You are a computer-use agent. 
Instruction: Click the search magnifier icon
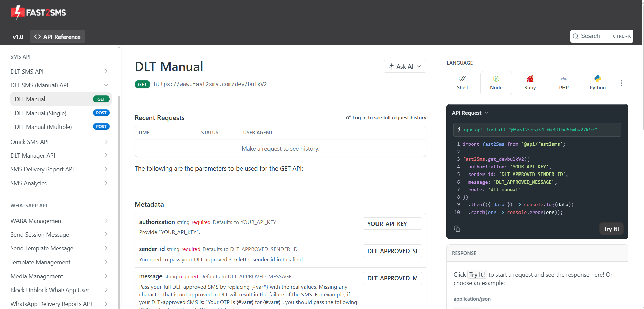pos(576,36)
